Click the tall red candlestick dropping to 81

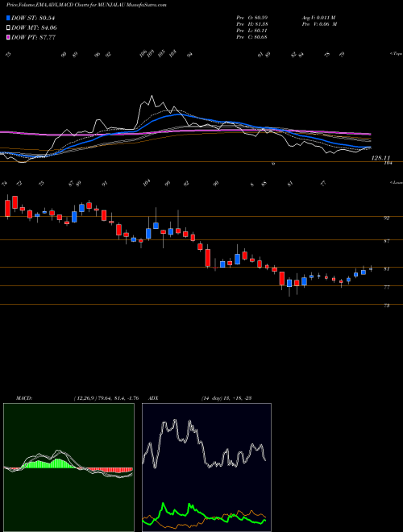coord(208,258)
